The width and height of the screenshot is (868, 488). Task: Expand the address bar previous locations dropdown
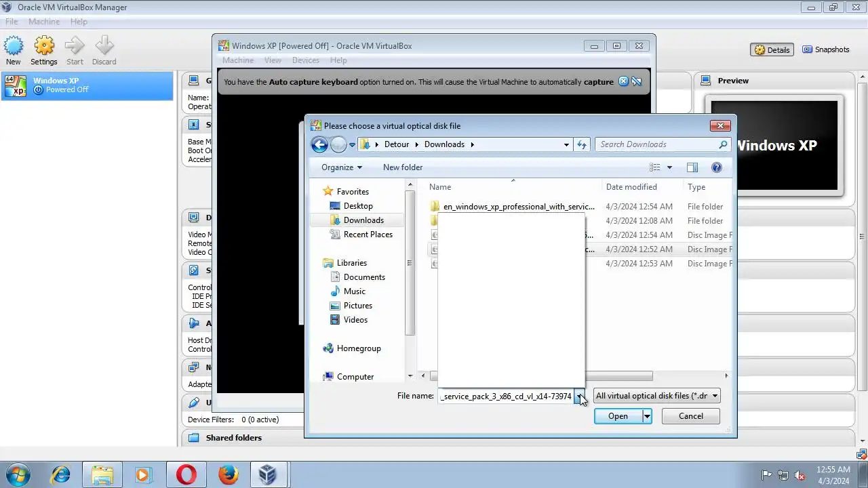[x=566, y=144]
